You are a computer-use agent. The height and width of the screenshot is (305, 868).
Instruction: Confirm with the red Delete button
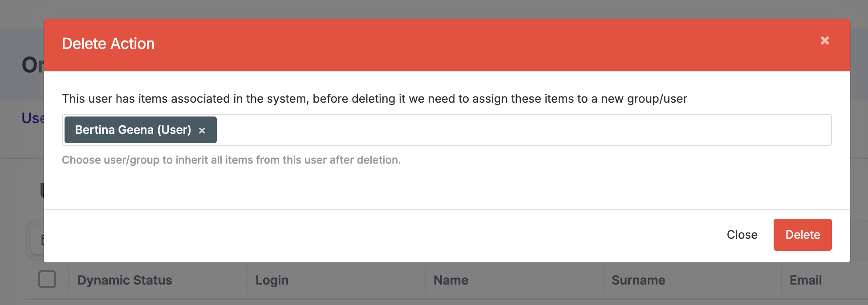click(x=802, y=235)
